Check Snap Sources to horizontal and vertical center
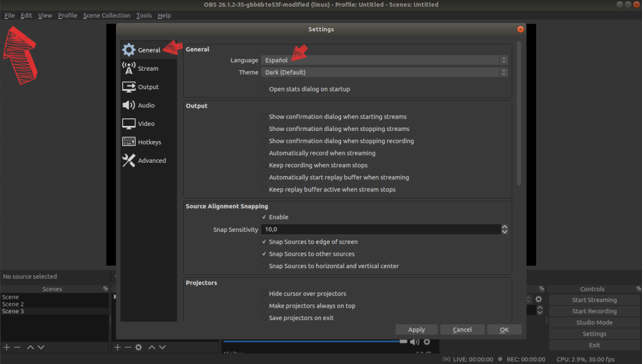The width and height of the screenshot is (642, 364). [x=264, y=266]
